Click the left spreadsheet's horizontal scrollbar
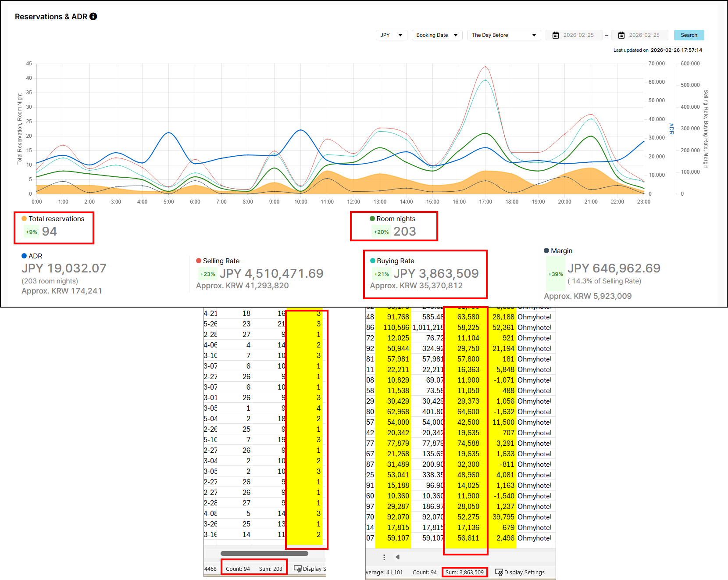Viewport: 728px width, 580px height. click(x=264, y=553)
